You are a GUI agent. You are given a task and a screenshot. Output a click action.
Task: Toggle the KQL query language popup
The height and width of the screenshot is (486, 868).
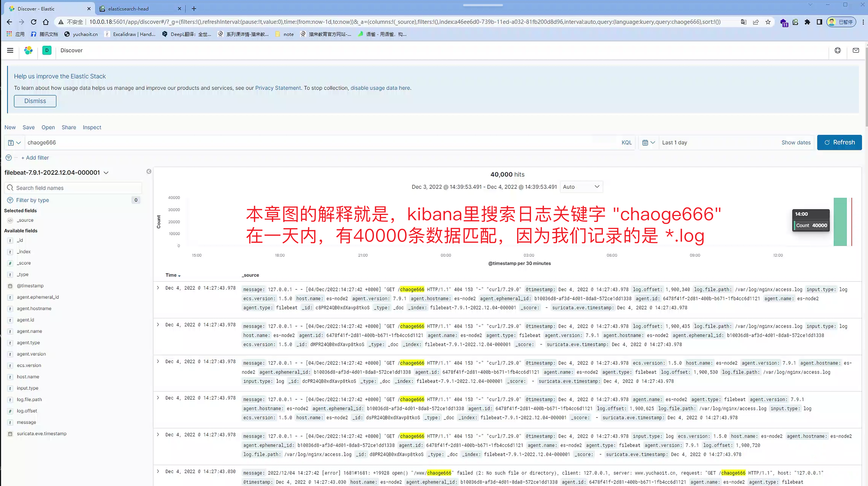pos(626,142)
